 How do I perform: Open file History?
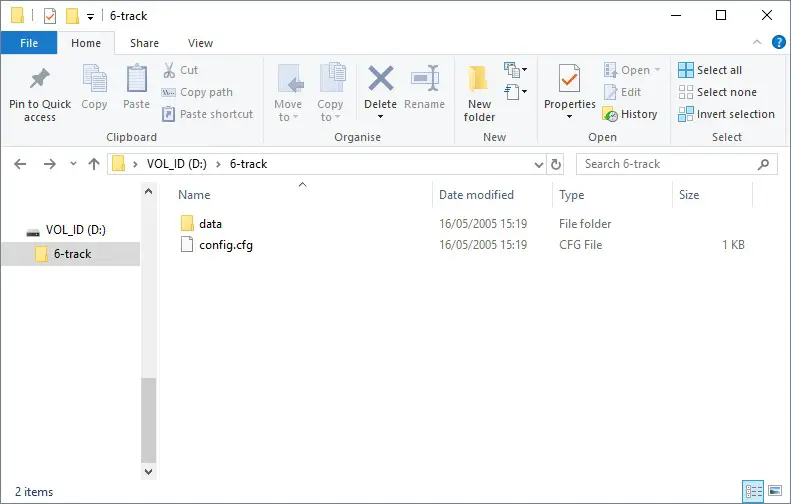630,115
